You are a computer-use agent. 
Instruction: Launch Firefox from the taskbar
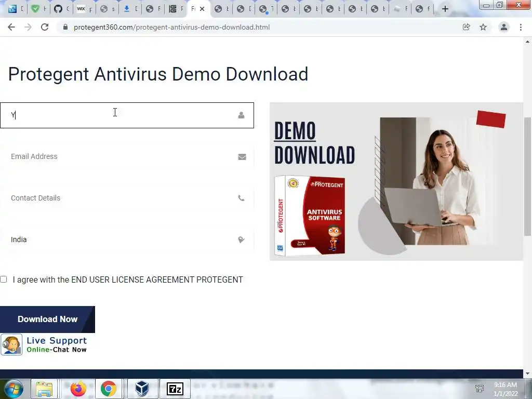pyautogui.click(x=78, y=389)
